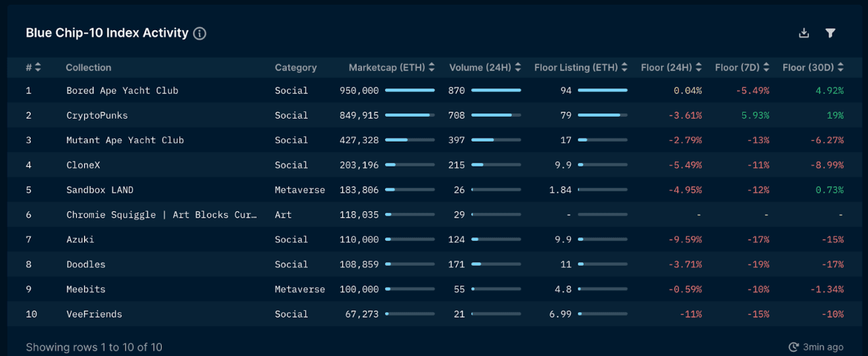Click floor listing value 79
Screen dimensions: 868x356
tap(566, 116)
